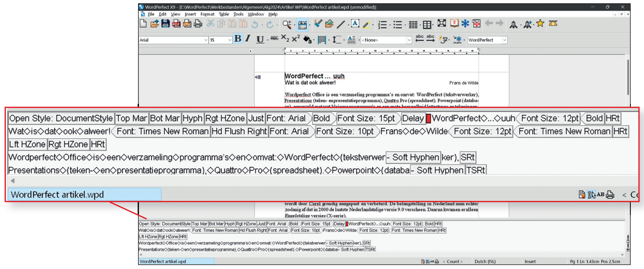Click Dutch (NL) language in status bar
The width and height of the screenshot is (644, 269).
click(x=485, y=262)
